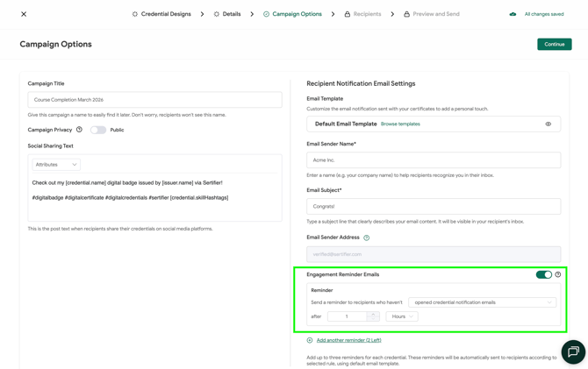Preview email template with eye icon

point(549,124)
